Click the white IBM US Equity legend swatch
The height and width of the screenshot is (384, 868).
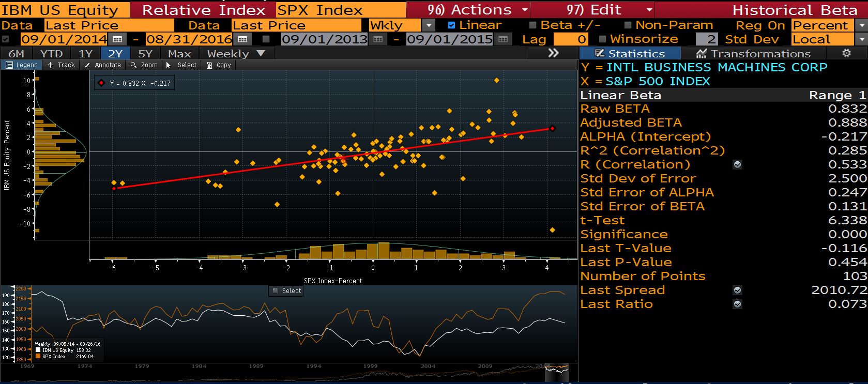tap(38, 350)
